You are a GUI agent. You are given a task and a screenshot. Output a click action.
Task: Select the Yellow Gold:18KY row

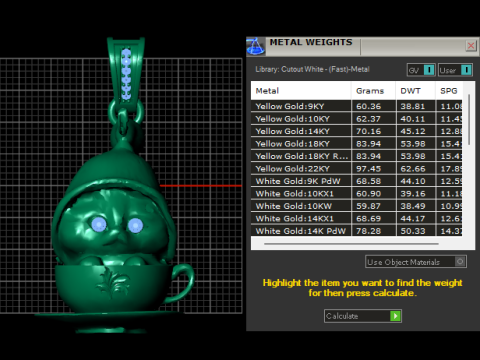tap(356, 144)
